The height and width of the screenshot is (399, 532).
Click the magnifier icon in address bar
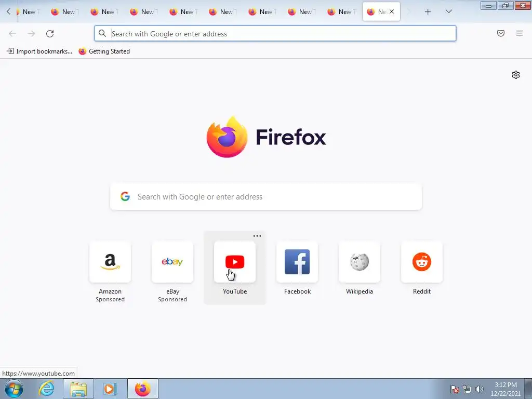[x=102, y=33]
